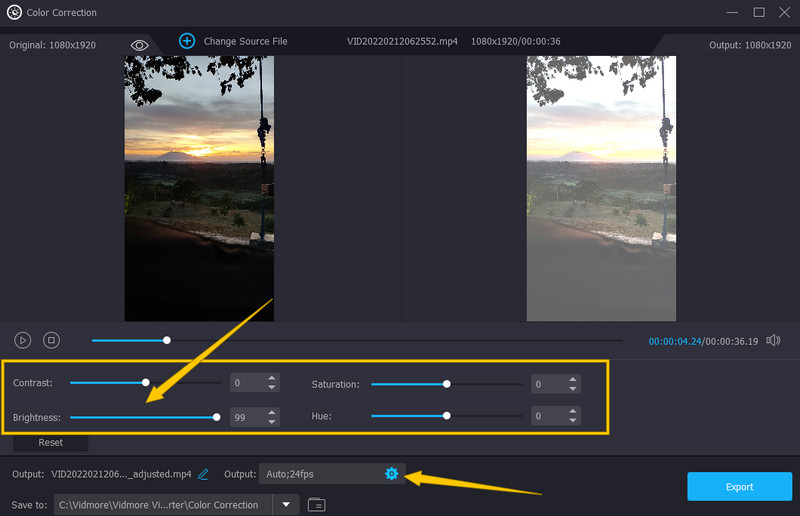Open the save folder browse icon

(317, 505)
